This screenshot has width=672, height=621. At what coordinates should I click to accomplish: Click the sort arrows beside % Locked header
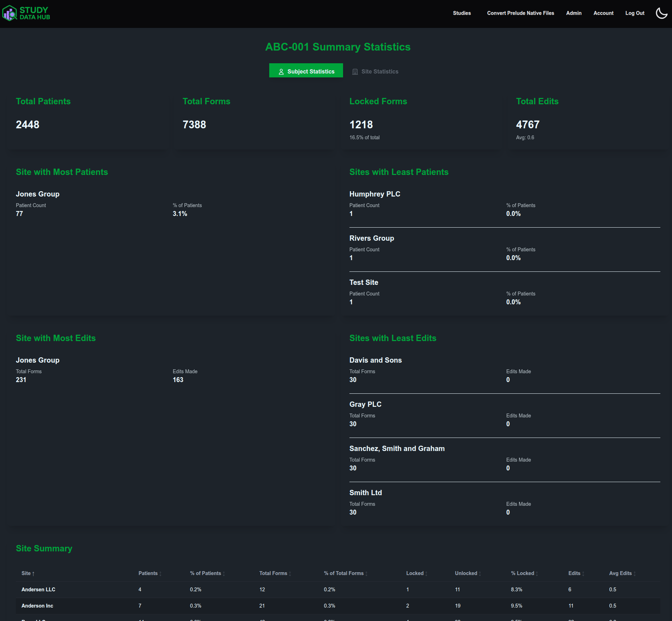point(536,573)
